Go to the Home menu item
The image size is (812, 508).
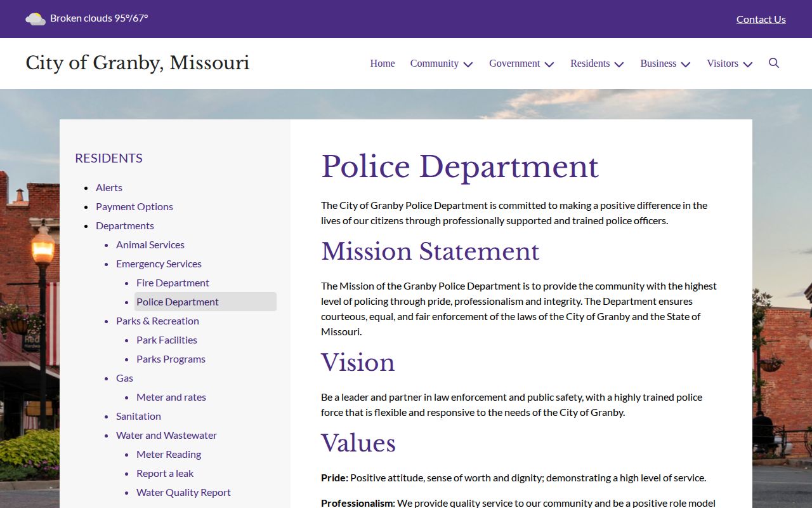[x=383, y=63]
